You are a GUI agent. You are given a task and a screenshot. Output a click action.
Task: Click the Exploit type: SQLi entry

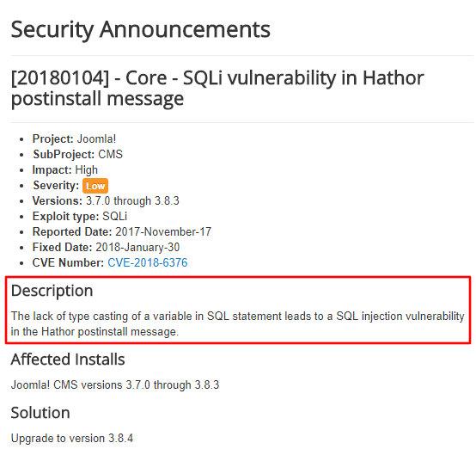(x=80, y=217)
